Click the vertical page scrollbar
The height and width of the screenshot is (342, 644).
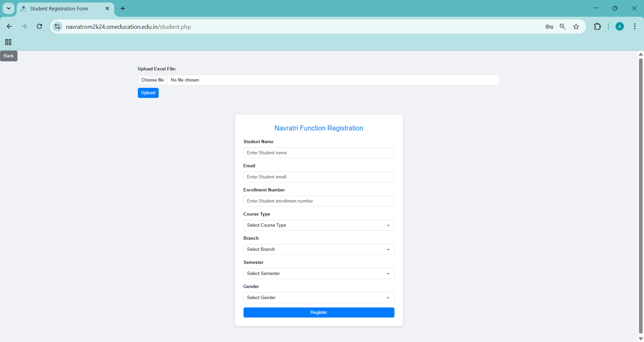(641, 194)
